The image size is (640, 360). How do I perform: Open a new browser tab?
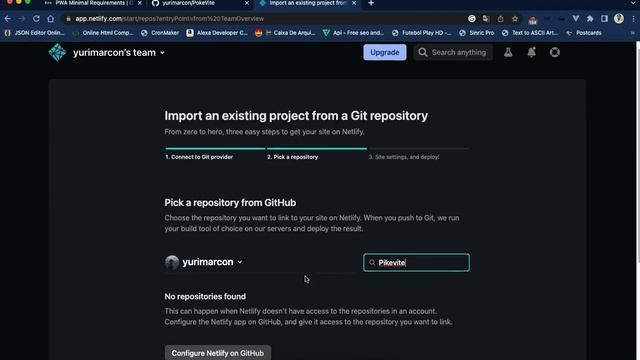pyautogui.click(x=371, y=3)
